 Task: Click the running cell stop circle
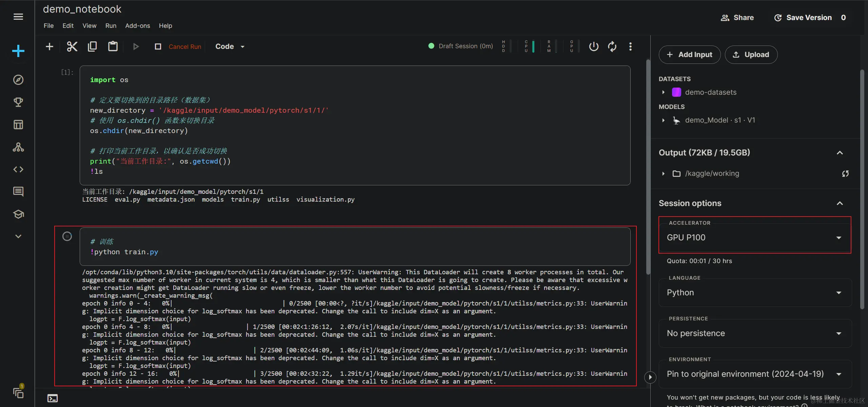click(x=67, y=236)
